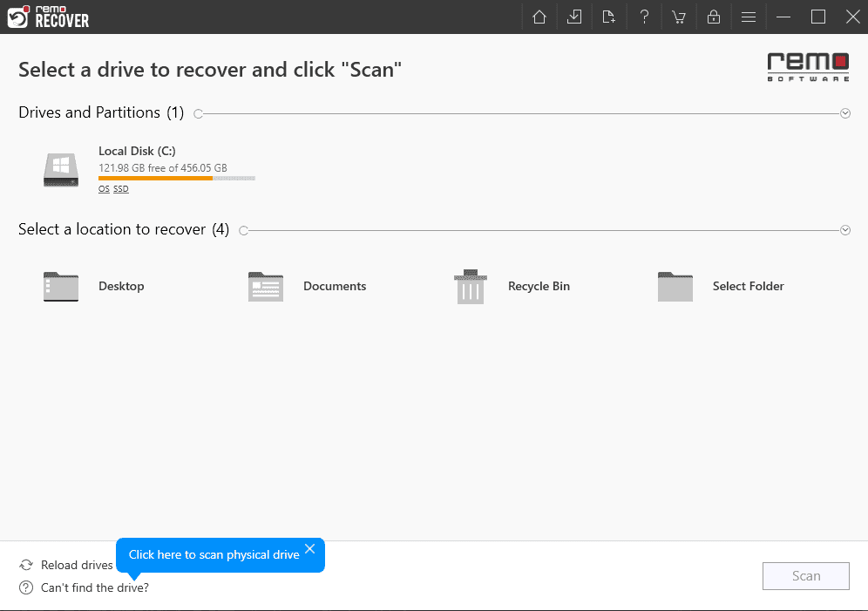Select the Recycle Bin location label
868x611 pixels.
pos(539,286)
